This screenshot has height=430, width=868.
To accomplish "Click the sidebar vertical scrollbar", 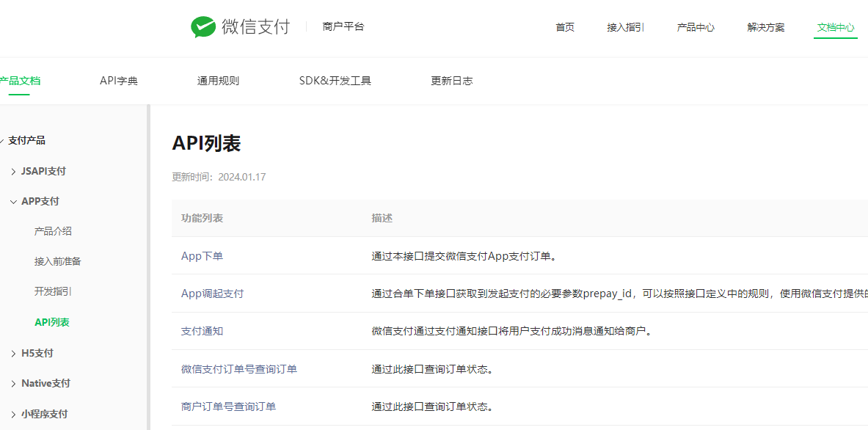I will coord(147,267).
